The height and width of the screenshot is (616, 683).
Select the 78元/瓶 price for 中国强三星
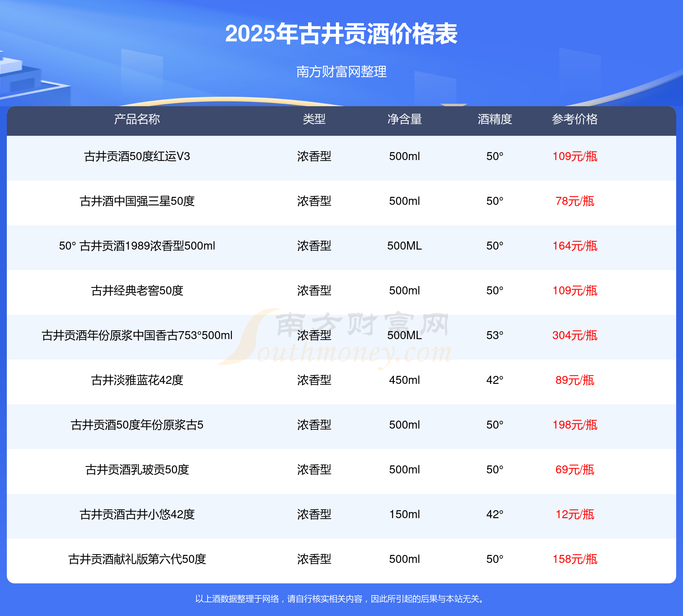[x=575, y=201]
